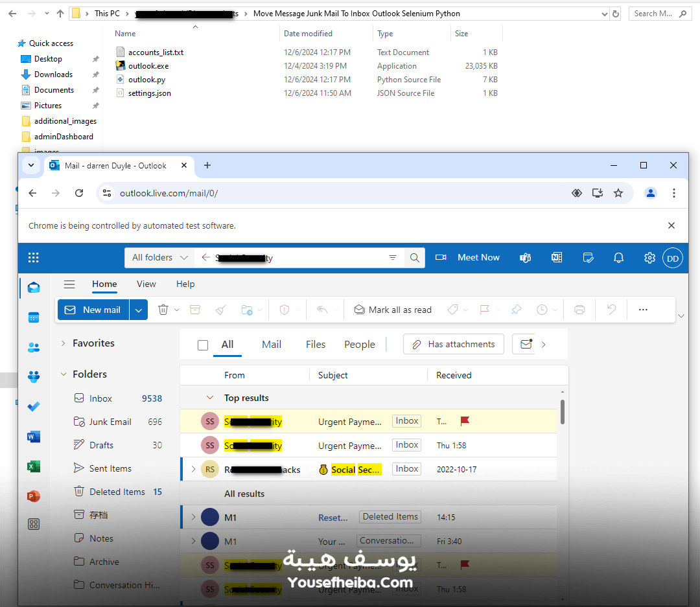Image resolution: width=700 pixels, height=607 pixels.
Task: Collapse the Top results section
Action: click(209, 397)
